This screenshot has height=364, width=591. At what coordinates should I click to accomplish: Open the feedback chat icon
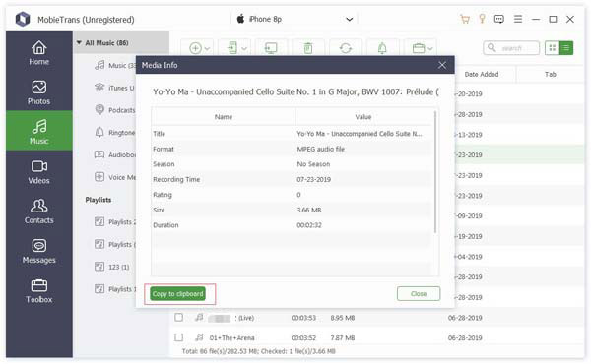[499, 19]
